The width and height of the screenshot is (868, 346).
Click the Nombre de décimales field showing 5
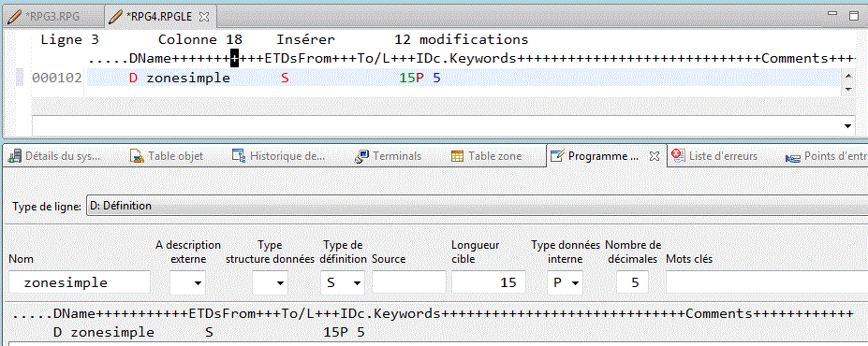coord(632,282)
